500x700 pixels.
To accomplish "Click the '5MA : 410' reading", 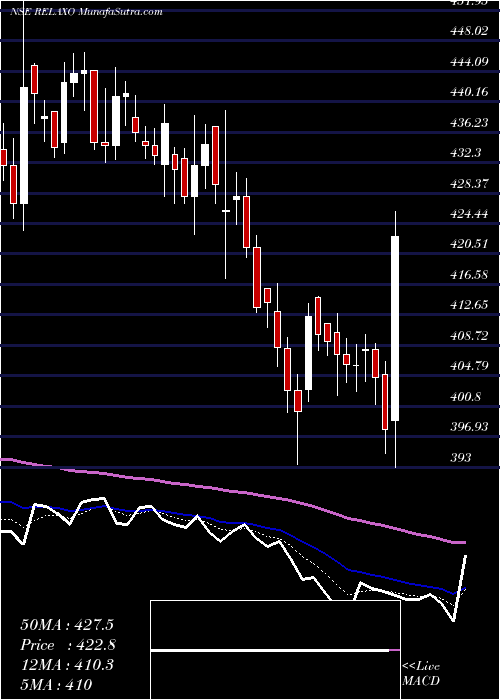I will pos(56,684).
